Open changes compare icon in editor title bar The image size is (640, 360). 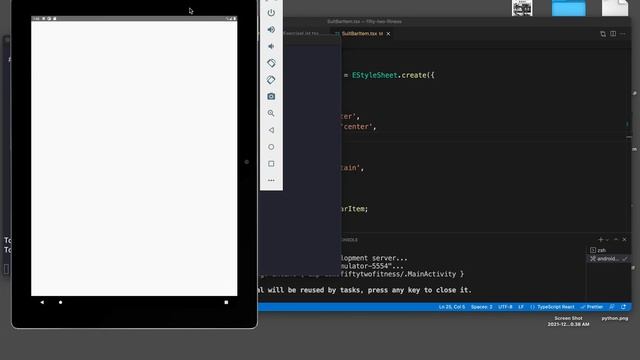pos(603,34)
